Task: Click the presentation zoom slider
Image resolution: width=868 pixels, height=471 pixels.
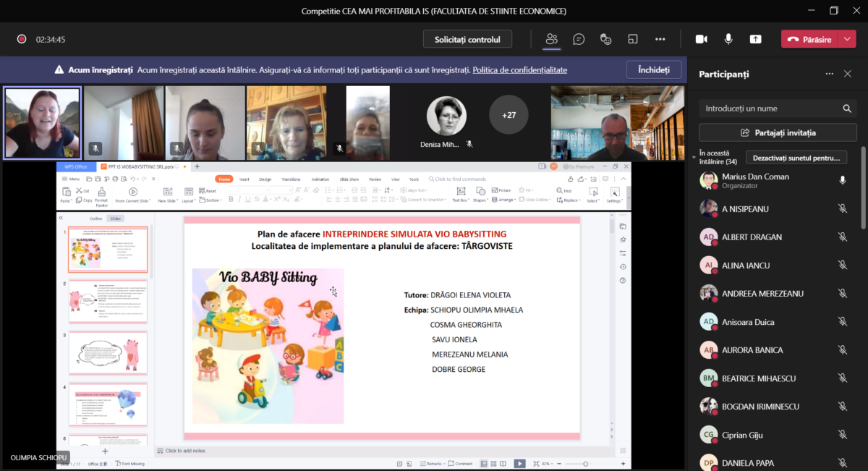Action: click(x=585, y=464)
